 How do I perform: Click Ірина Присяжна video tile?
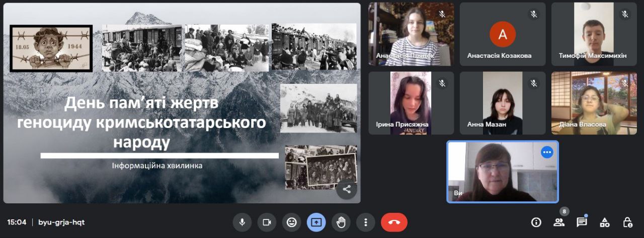[x=411, y=103]
